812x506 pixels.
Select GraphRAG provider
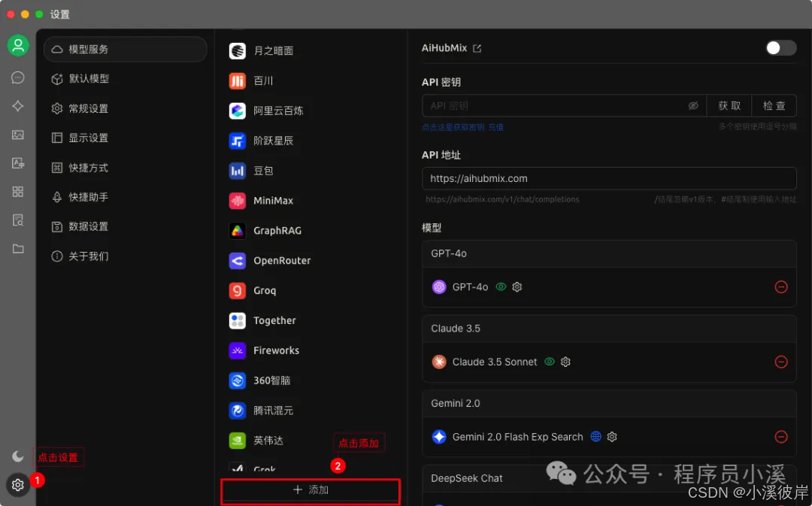point(311,231)
